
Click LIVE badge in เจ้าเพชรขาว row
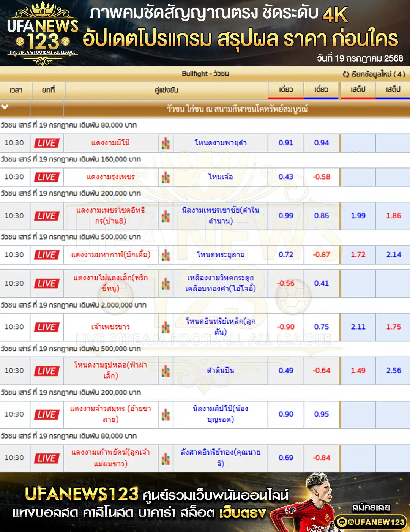[47, 327]
